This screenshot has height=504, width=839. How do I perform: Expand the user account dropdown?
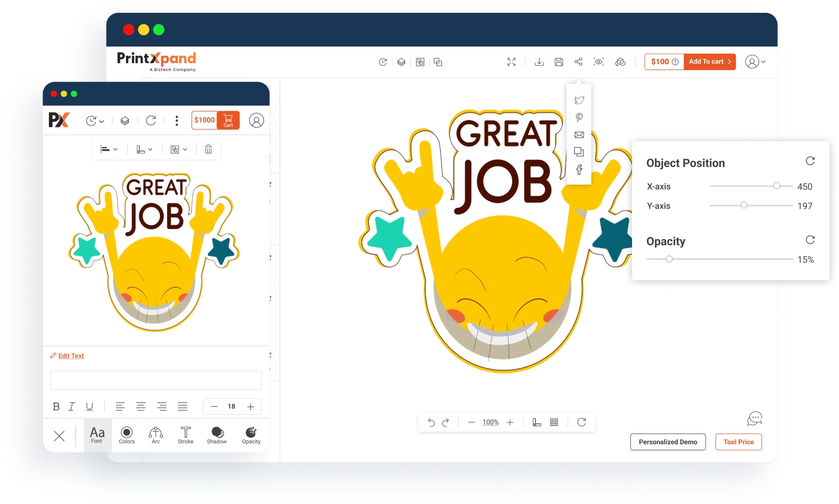pos(755,62)
